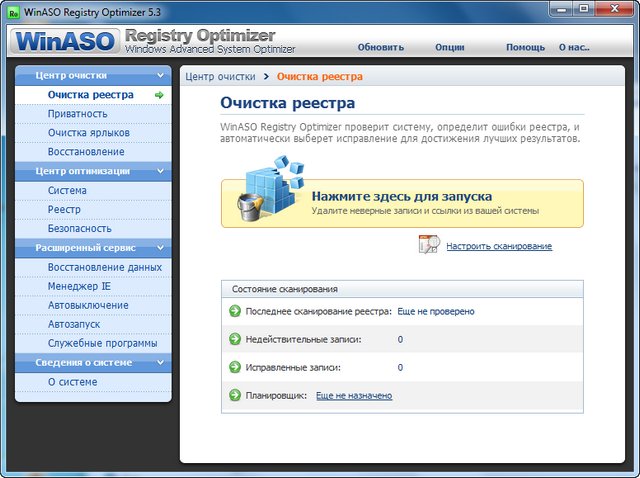The height and width of the screenshot is (478, 640).
Task: Go to Центр очистки in the breadcrumb
Action: click(x=220, y=76)
